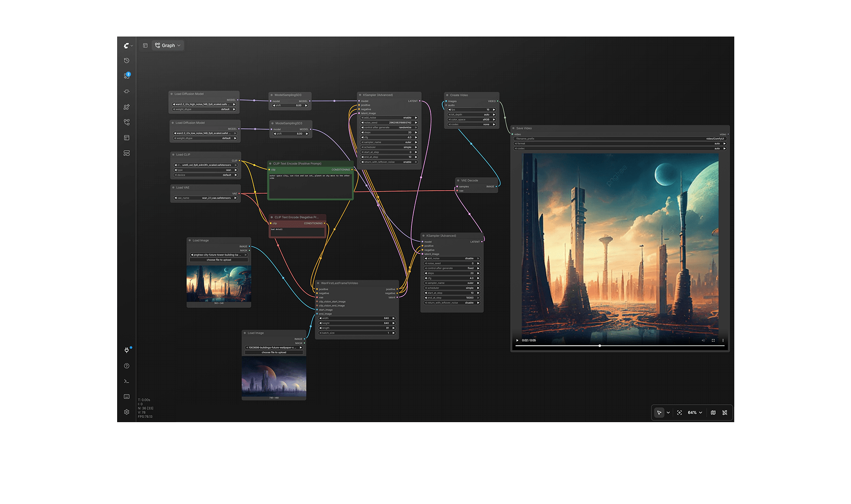Enter fullscreen on the video preview
This screenshot has width=851, height=504.
713,340
